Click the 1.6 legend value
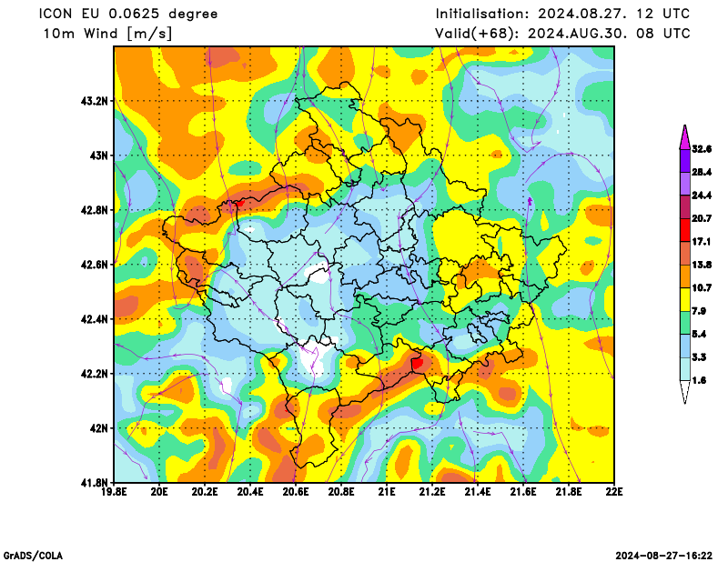The image size is (728, 562). click(699, 380)
